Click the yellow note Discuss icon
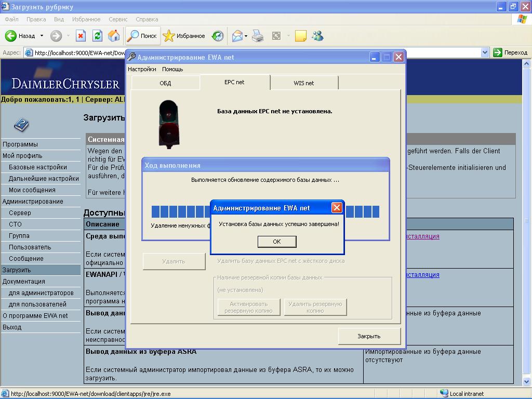 (301, 36)
